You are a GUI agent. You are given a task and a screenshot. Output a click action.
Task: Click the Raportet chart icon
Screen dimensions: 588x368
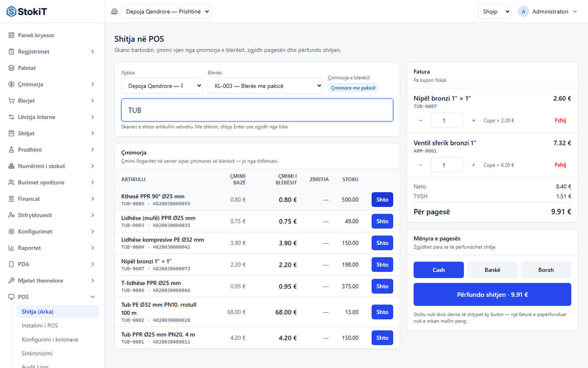(11, 248)
